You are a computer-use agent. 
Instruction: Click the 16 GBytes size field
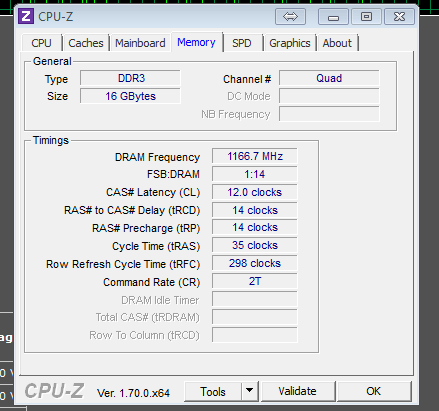[x=130, y=96]
